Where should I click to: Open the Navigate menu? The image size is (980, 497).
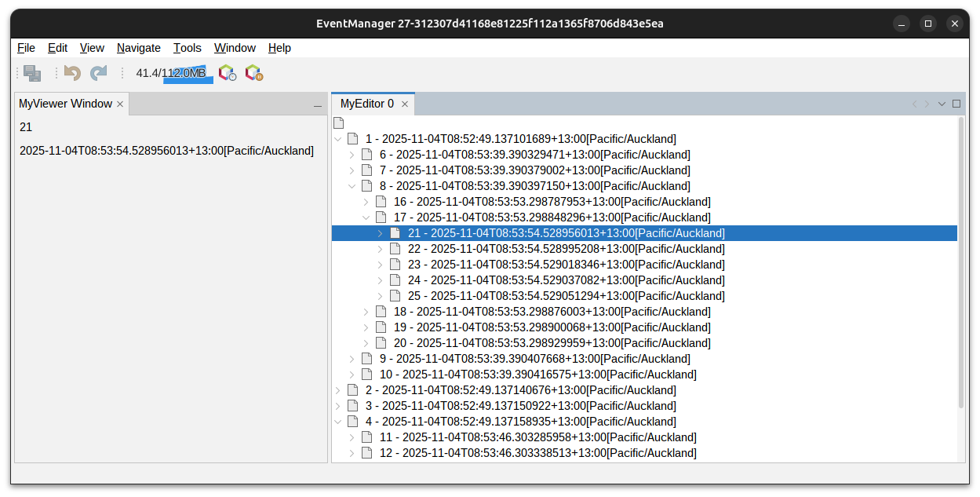(x=138, y=48)
